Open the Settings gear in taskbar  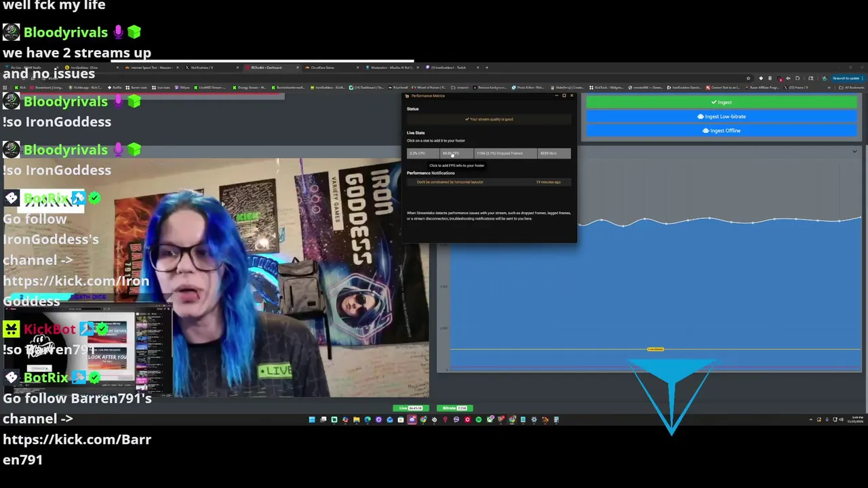pos(534,420)
